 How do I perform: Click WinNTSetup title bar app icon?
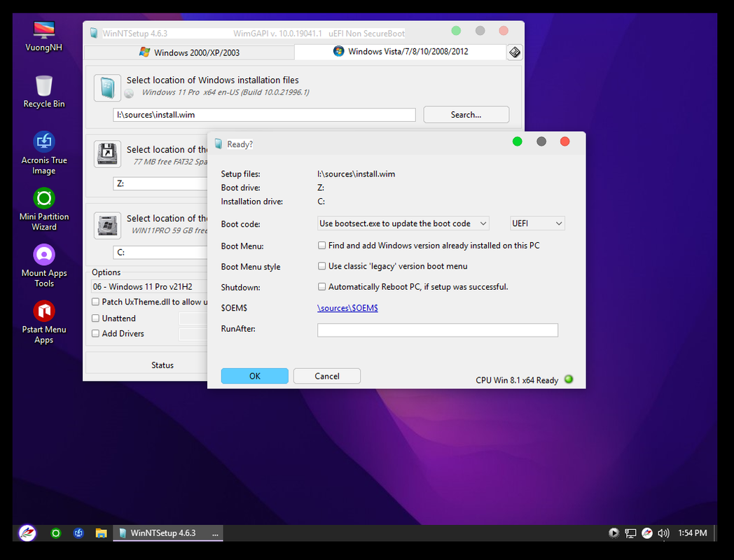(94, 33)
